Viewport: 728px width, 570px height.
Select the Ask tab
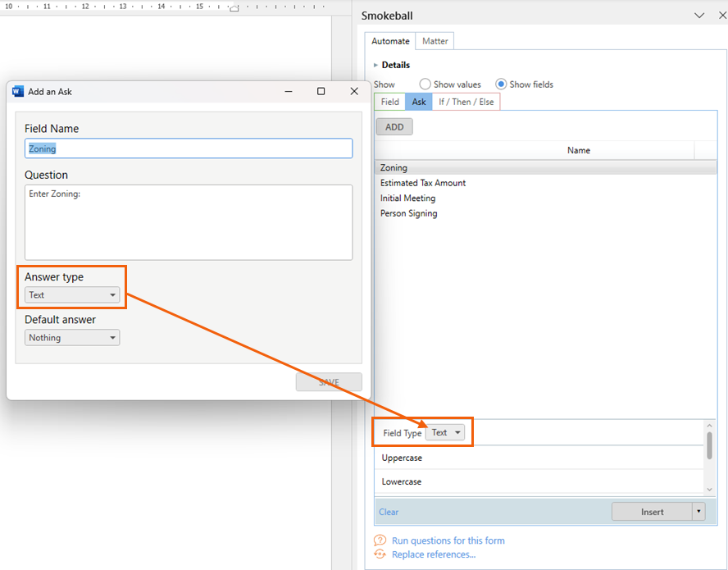(x=419, y=102)
